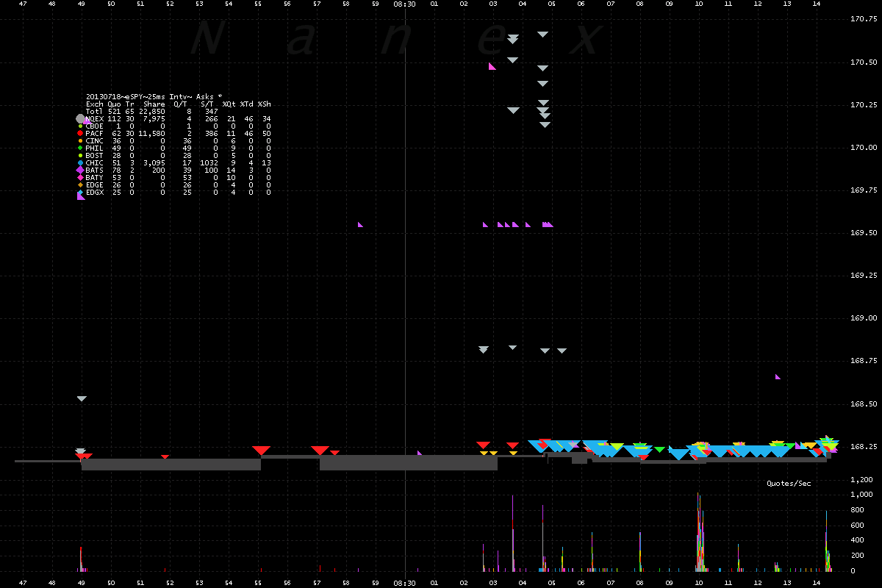Viewport: 882px width, 588px height.
Task: Pick the EDGE legend diamond
Action: pos(80,184)
